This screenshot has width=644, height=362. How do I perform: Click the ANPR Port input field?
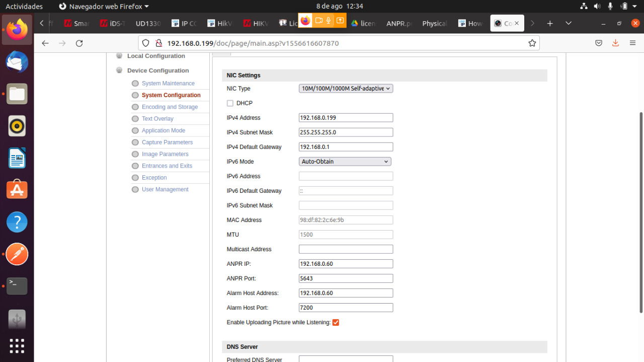(346, 278)
